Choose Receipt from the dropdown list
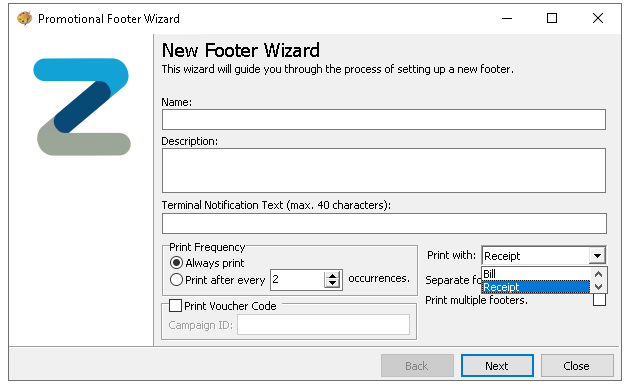The width and height of the screenshot is (630, 388). [536, 287]
